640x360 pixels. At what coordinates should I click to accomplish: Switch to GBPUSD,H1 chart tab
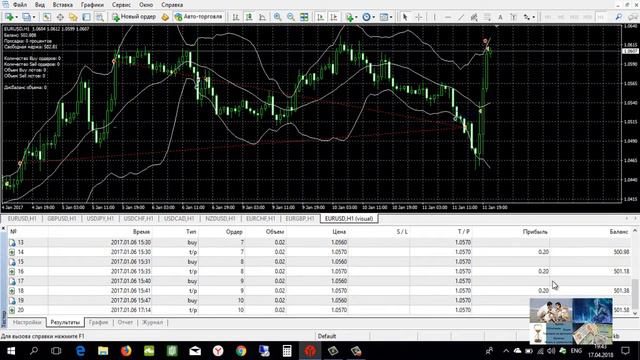62,219
